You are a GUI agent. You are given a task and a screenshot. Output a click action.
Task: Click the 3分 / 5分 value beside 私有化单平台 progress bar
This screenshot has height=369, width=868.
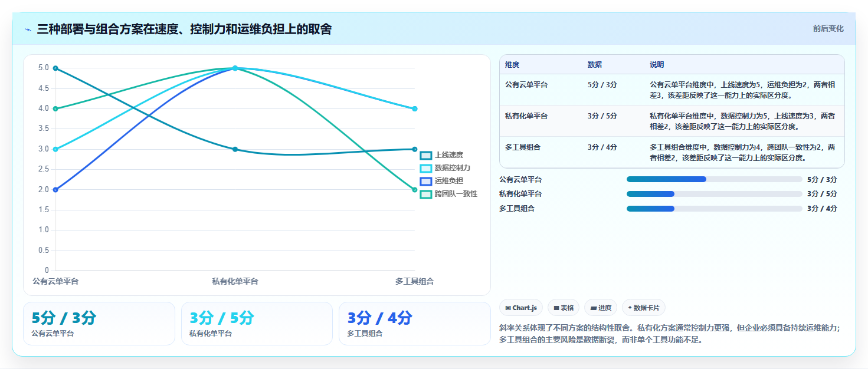(822, 194)
